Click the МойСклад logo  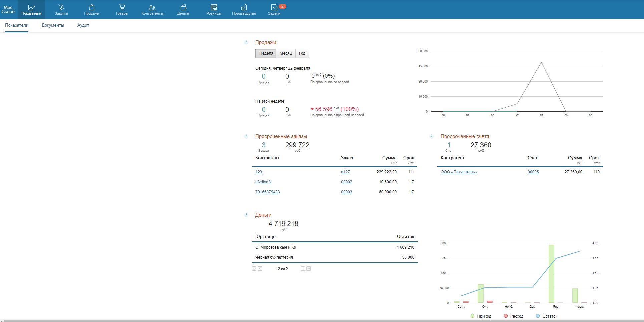pos(8,9)
